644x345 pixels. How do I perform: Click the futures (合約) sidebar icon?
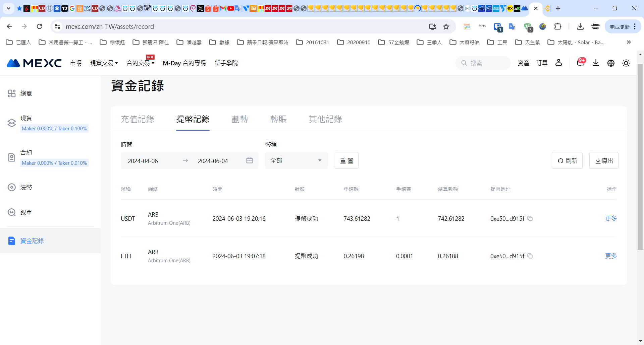(12, 157)
